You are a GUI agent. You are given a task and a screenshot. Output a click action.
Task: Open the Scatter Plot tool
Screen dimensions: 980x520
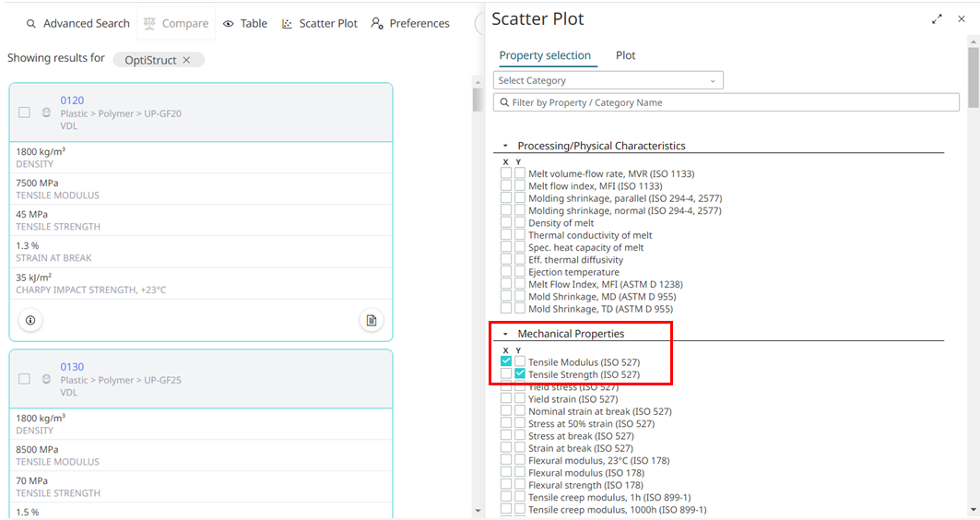tap(319, 23)
